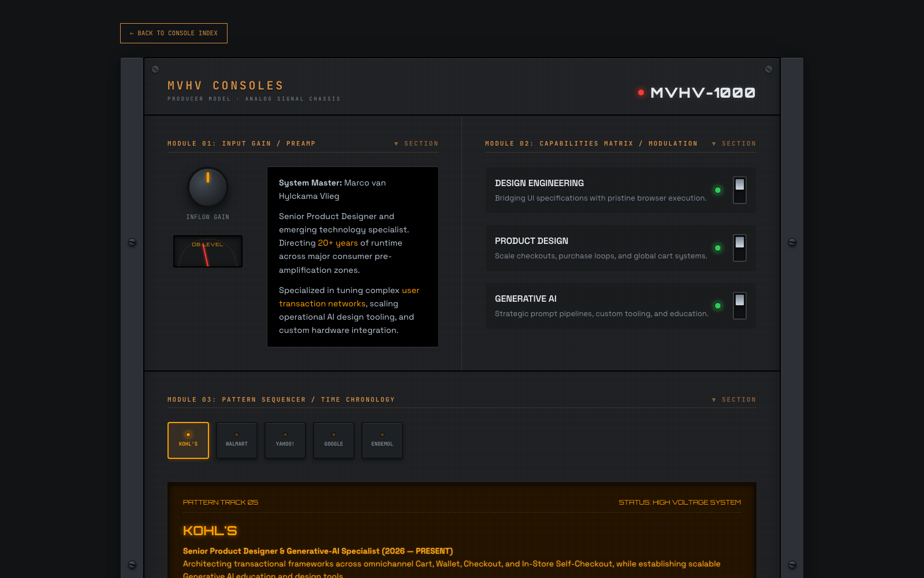Toggle the Product Design switch

tap(740, 248)
